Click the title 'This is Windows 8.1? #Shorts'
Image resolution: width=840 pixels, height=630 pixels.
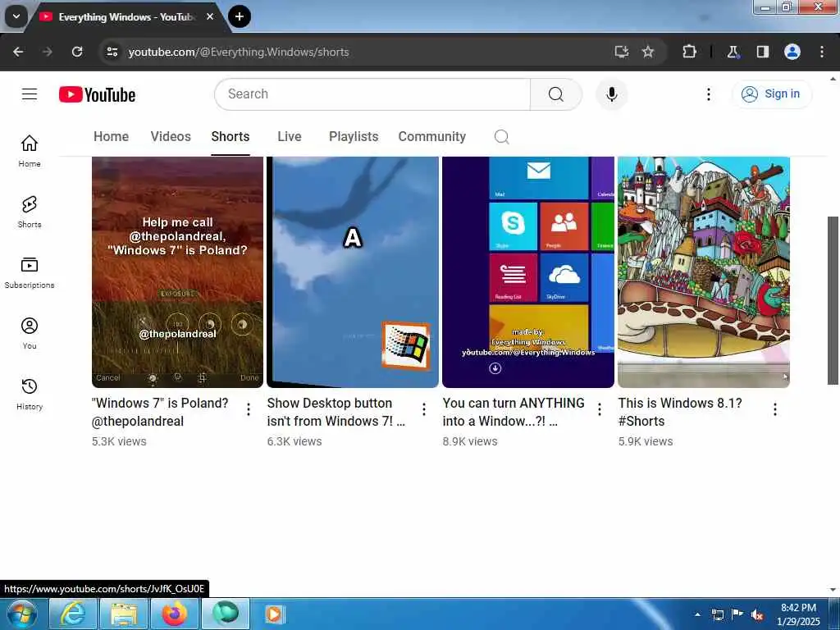click(x=680, y=412)
